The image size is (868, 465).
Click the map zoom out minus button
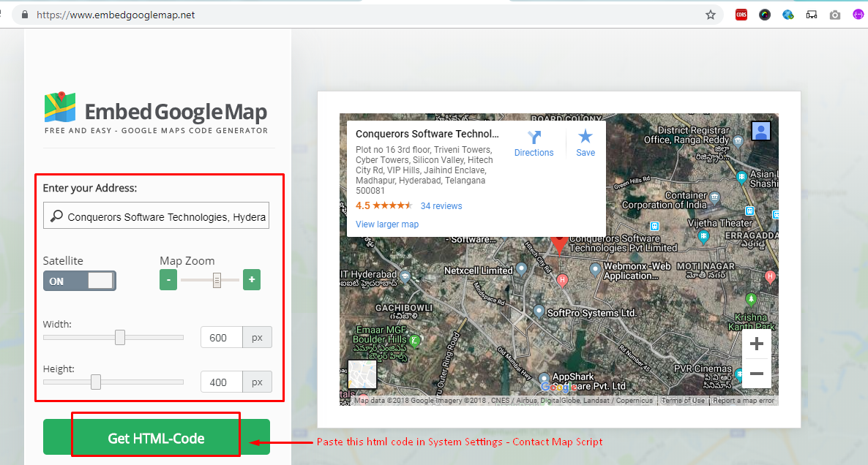pyautogui.click(x=757, y=374)
